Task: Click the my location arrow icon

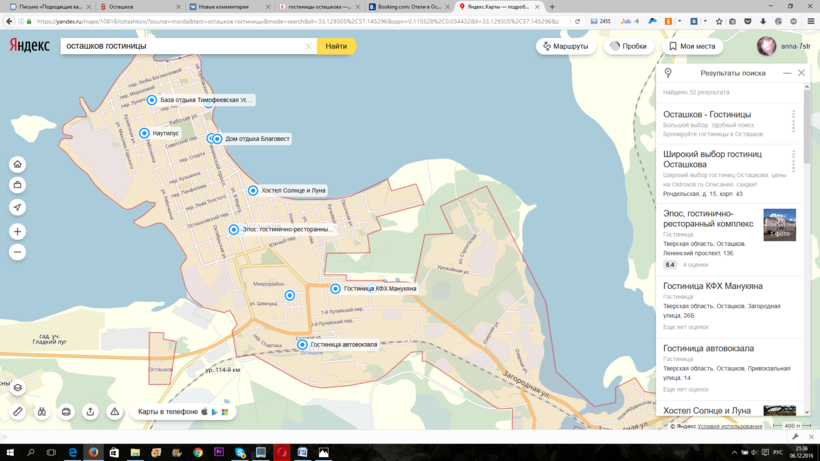Action: pyautogui.click(x=17, y=207)
